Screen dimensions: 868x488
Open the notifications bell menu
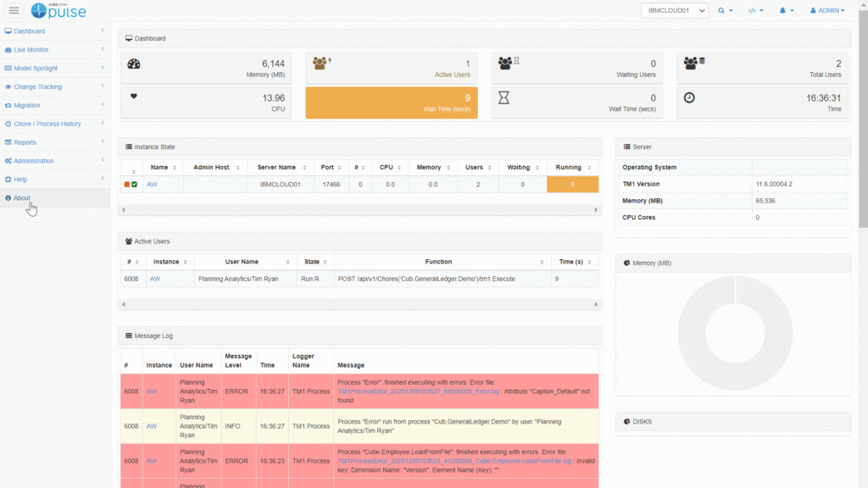(x=786, y=10)
